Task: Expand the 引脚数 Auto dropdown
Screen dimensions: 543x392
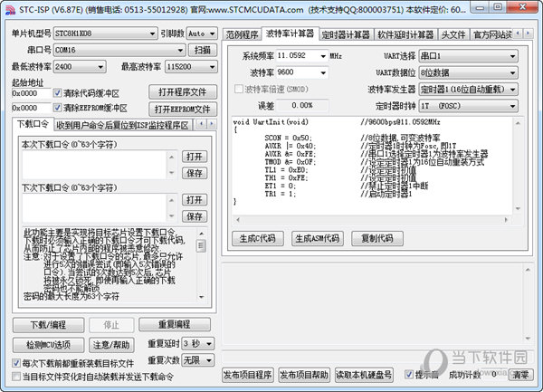Action: 202,33
